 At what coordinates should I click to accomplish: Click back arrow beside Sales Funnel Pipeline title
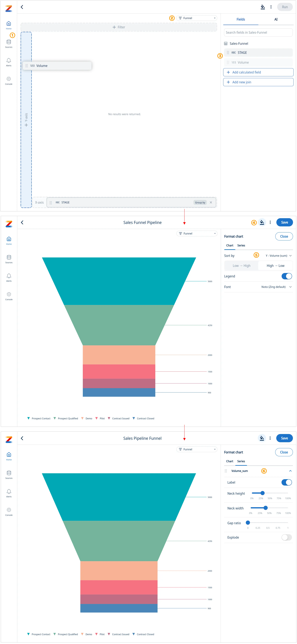pyautogui.click(x=22, y=223)
